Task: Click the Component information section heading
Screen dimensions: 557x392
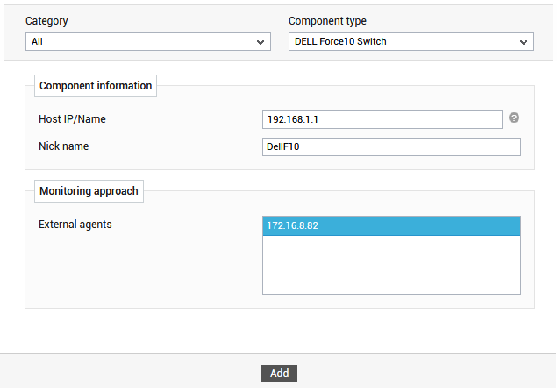Action: pos(96,86)
